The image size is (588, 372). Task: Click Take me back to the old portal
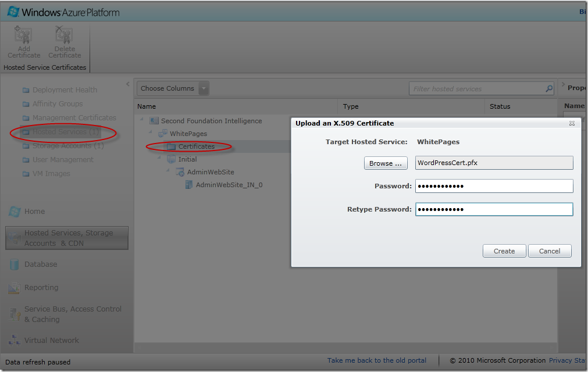[376, 360]
